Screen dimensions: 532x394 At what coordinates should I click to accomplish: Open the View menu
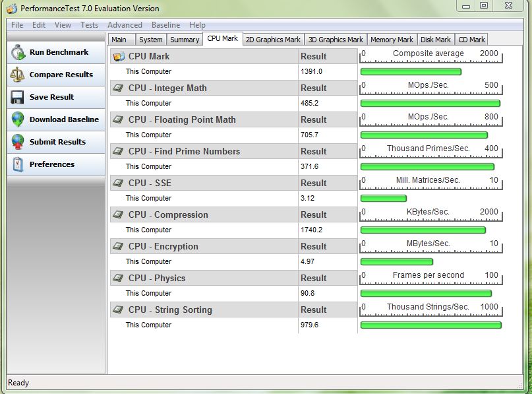(x=63, y=25)
